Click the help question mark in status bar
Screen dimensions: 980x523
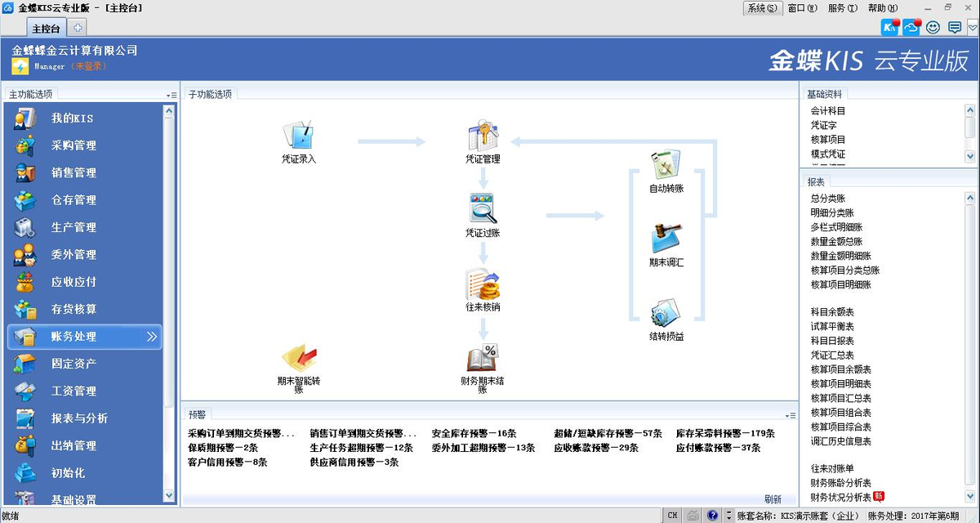click(x=712, y=516)
